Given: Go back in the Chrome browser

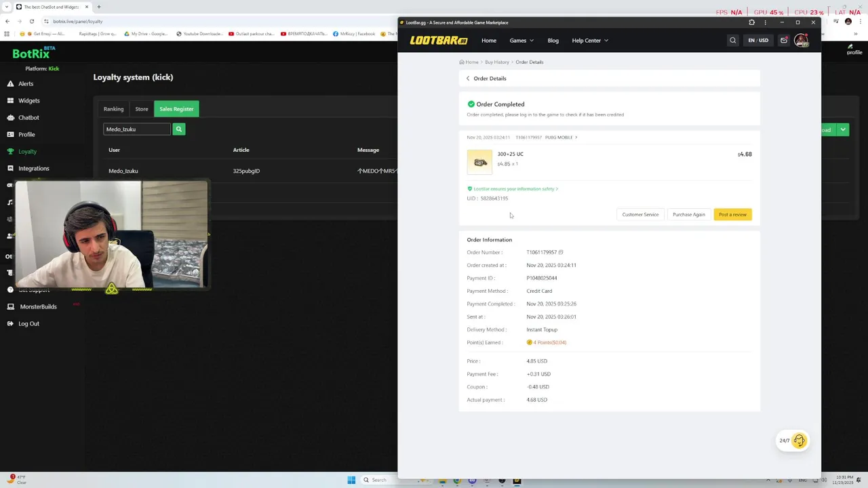Looking at the screenshot, I should point(7,21).
